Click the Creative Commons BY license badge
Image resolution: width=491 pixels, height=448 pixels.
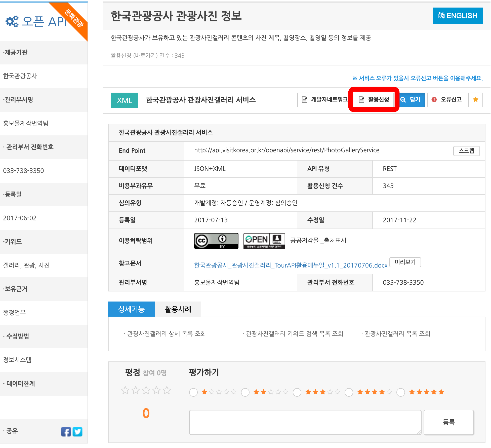tap(216, 241)
